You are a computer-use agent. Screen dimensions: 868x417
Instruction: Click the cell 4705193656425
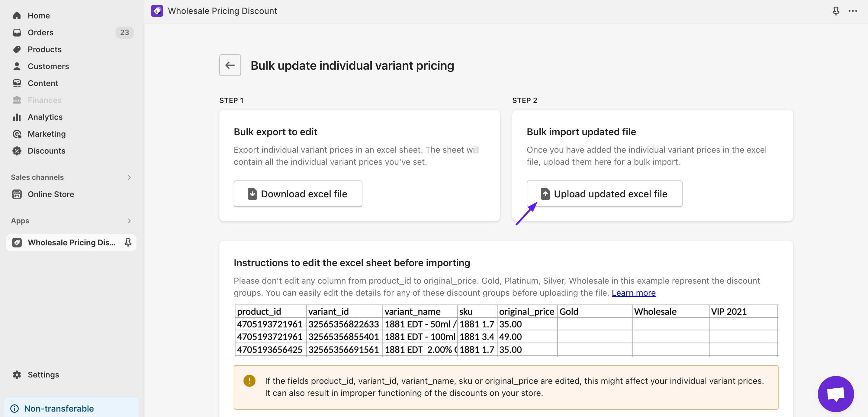point(271,349)
